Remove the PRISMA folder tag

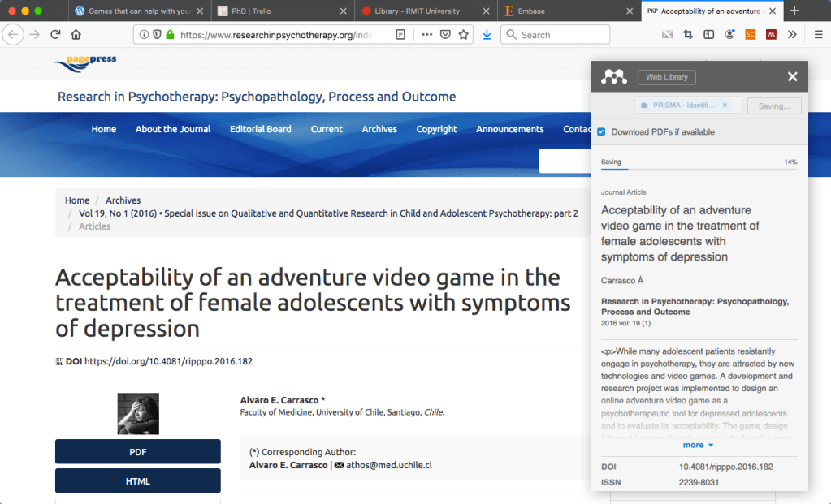click(x=725, y=106)
